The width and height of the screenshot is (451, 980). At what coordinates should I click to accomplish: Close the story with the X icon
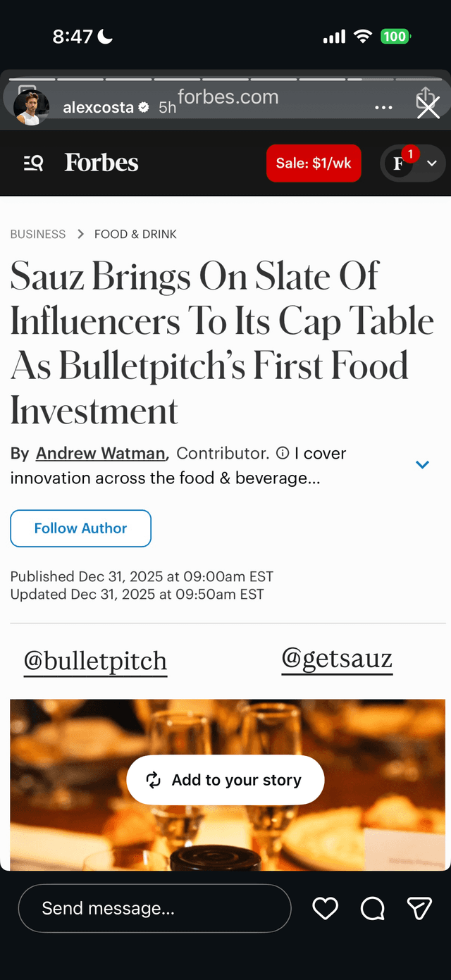pyautogui.click(x=428, y=108)
